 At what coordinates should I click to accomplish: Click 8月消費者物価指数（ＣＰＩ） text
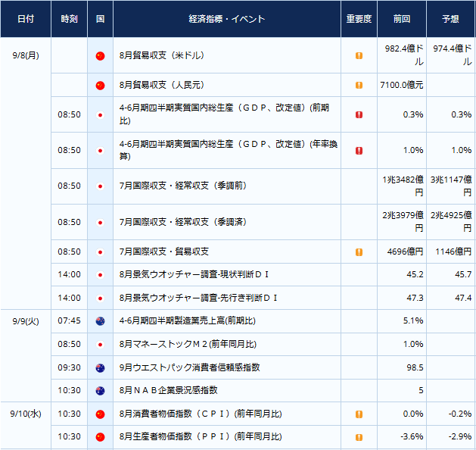pyautogui.click(x=201, y=414)
